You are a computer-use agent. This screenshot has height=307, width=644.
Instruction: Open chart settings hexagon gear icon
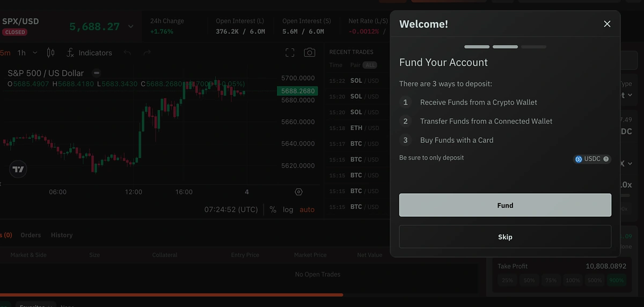299,192
